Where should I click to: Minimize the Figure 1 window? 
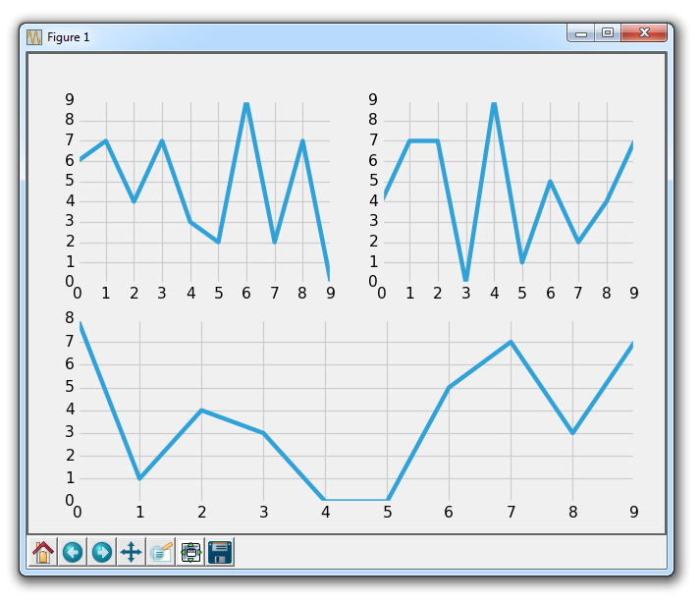[x=581, y=33]
